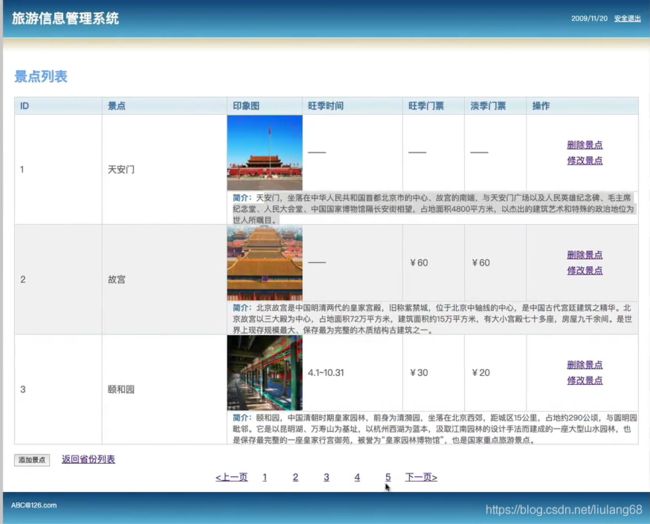Click the 故宫 thumbnail image
650x524 pixels.
point(264,262)
